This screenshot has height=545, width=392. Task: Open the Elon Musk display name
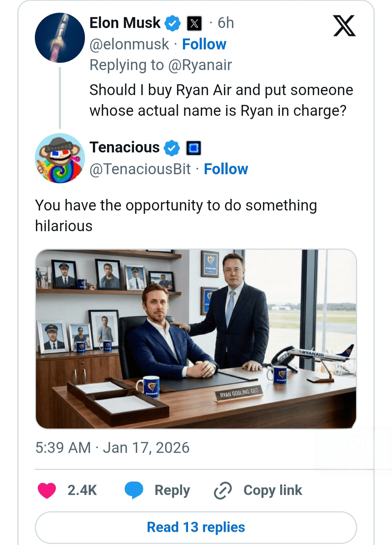[x=125, y=23]
